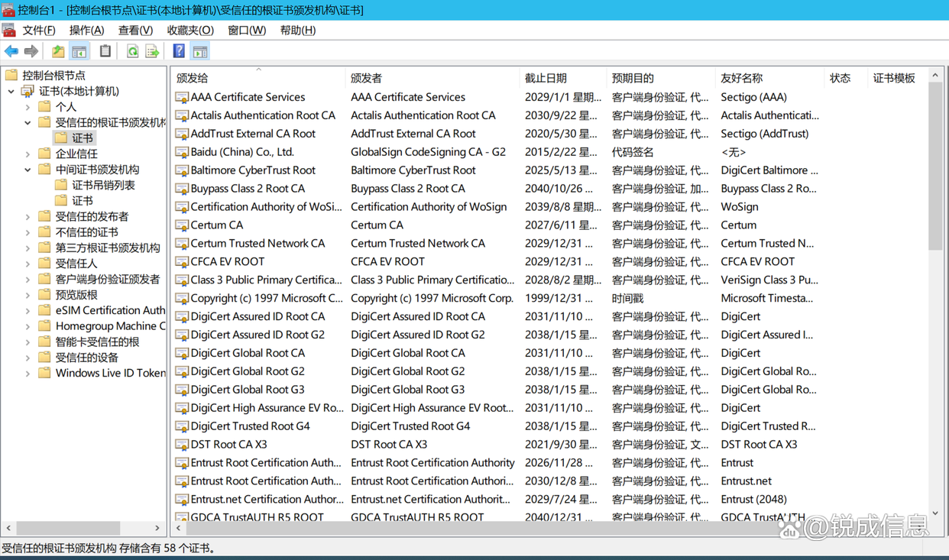
Task: Click the 证书(本地计算机) snap-in icon in the tree
Action: coord(28,91)
